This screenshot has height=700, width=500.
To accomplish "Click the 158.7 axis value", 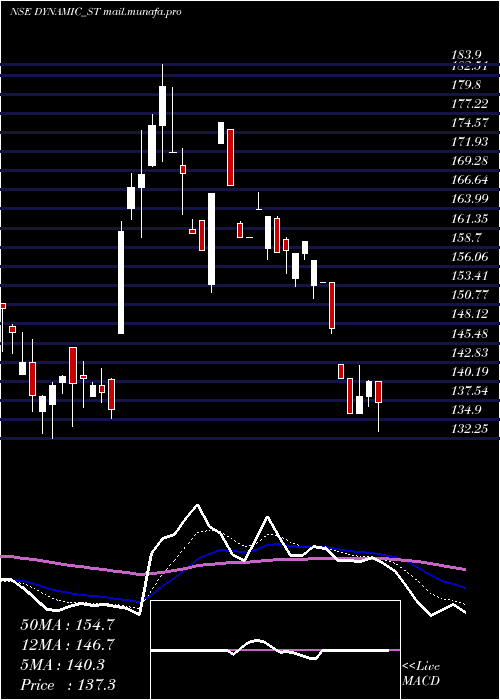I will 467,238.
